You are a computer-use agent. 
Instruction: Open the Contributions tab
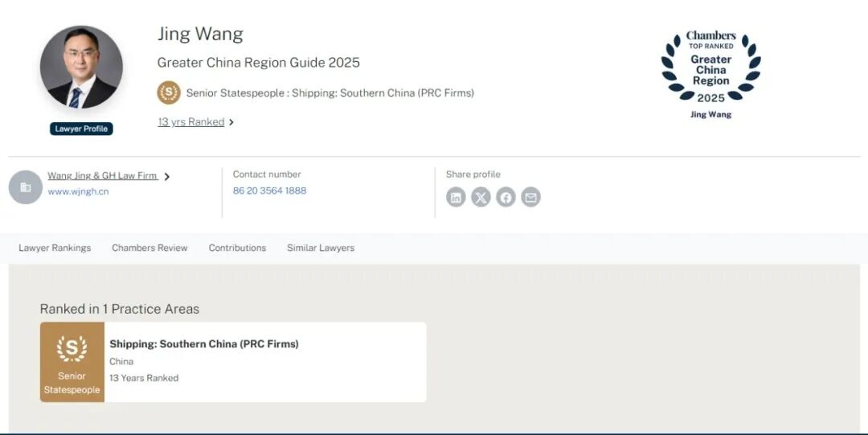tap(237, 248)
